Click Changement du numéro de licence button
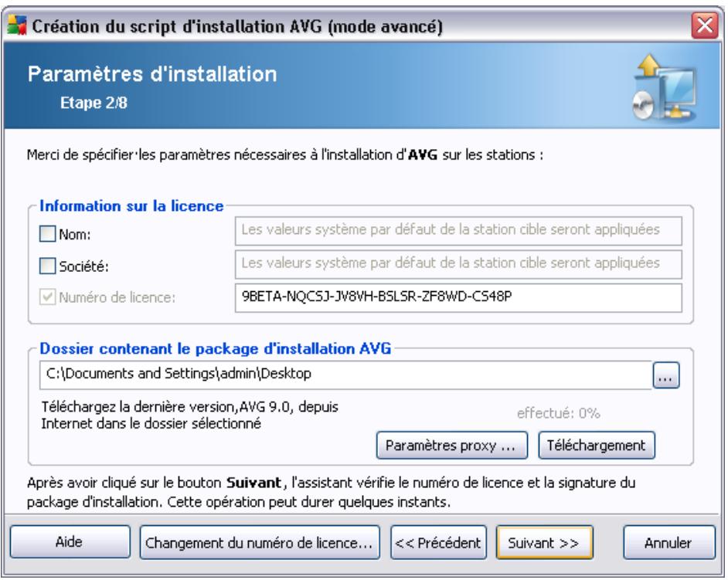 point(260,542)
